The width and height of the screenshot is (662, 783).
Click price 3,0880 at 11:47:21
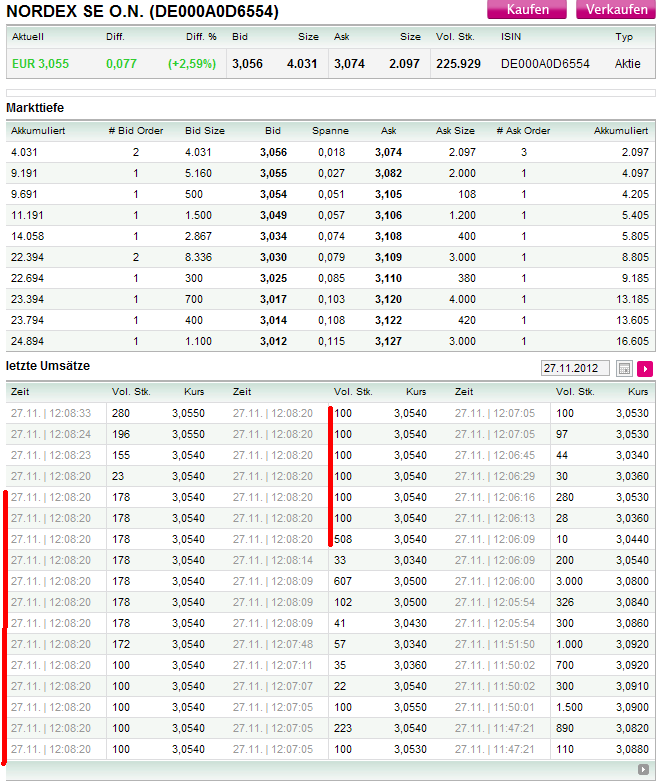click(x=632, y=749)
